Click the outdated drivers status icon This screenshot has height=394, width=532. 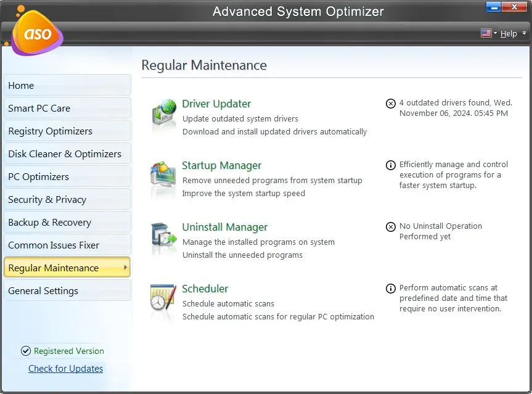(x=390, y=104)
